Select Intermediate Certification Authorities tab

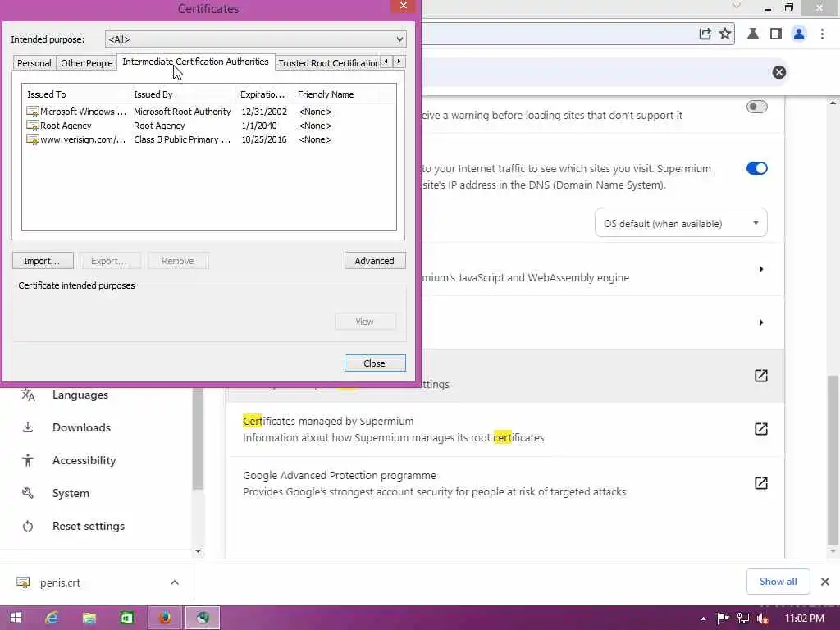pos(195,62)
